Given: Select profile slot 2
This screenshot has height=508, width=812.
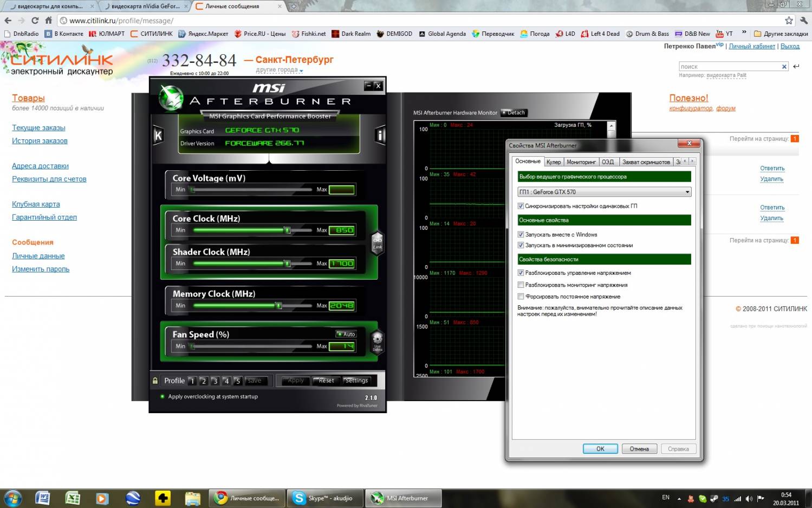Looking at the screenshot, I should click(x=204, y=381).
